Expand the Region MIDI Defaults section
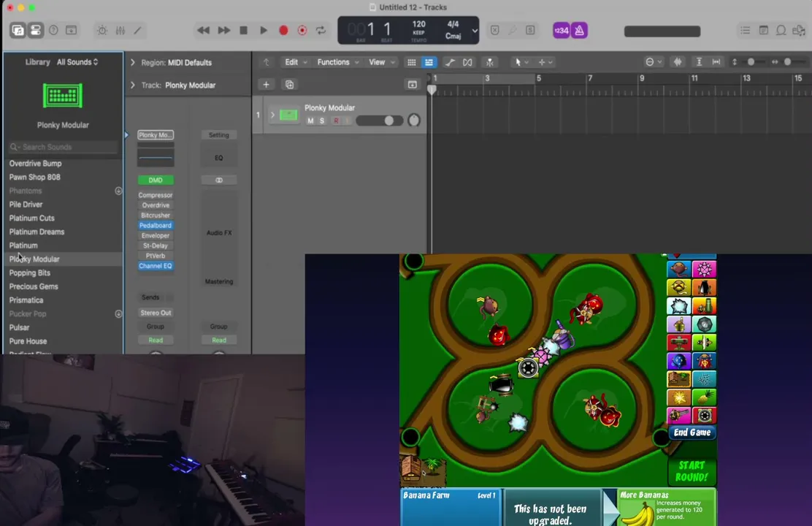The height and width of the screenshot is (526, 812). 133,63
